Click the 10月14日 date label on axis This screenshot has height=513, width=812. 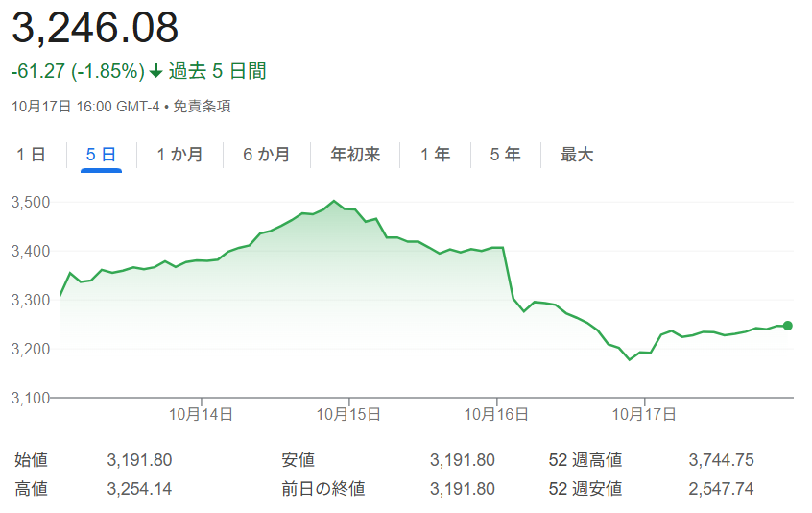pyautogui.click(x=202, y=414)
